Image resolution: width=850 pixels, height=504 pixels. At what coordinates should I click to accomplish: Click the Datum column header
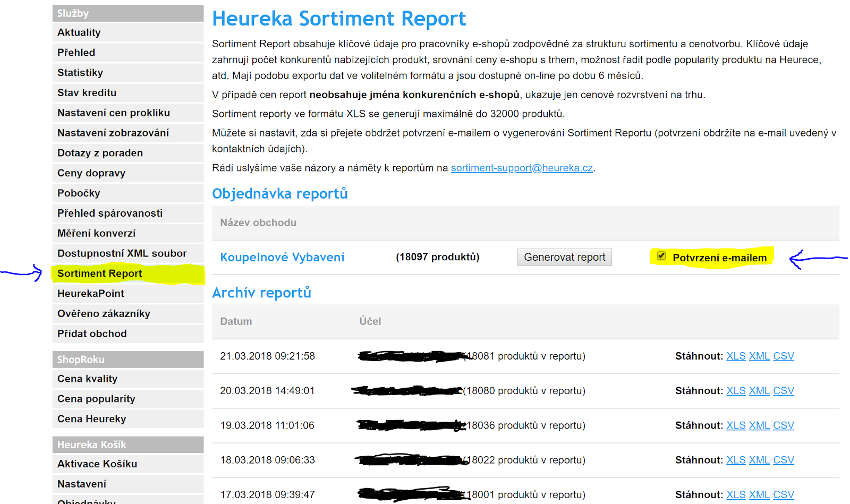(236, 321)
